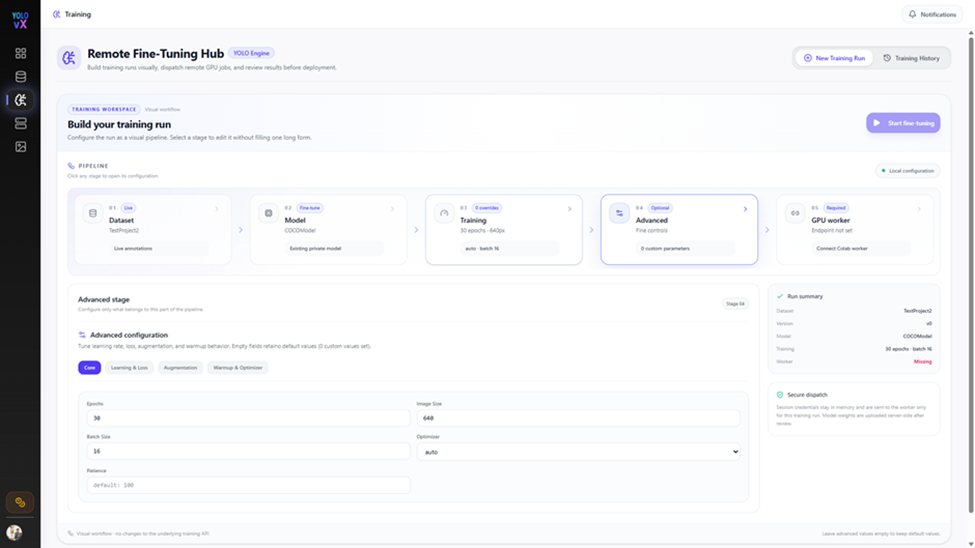Click the auto · batch 16 chip
The width and height of the screenshot is (975, 548).
pyautogui.click(x=510, y=248)
